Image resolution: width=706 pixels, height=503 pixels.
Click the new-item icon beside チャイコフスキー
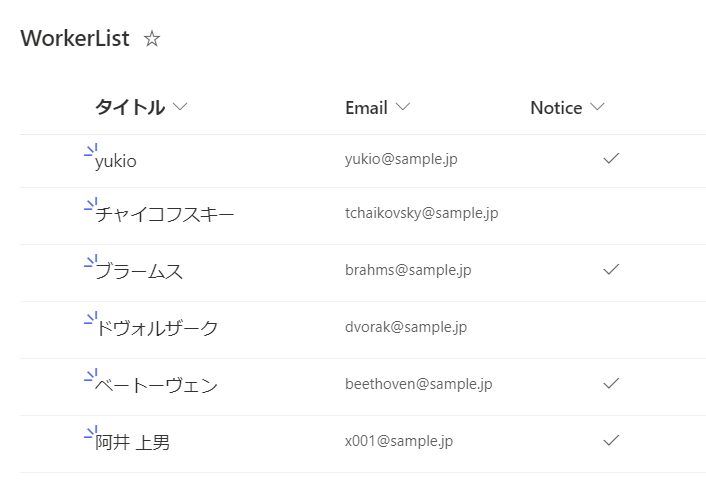(x=91, y=205)
